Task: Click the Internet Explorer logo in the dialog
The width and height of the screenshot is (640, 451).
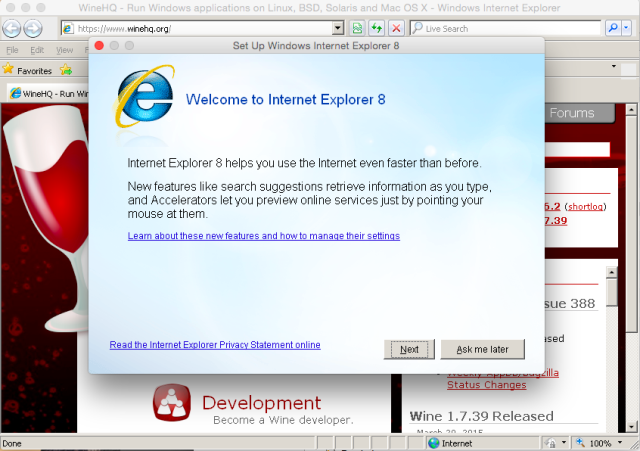Action: (144, 96)
